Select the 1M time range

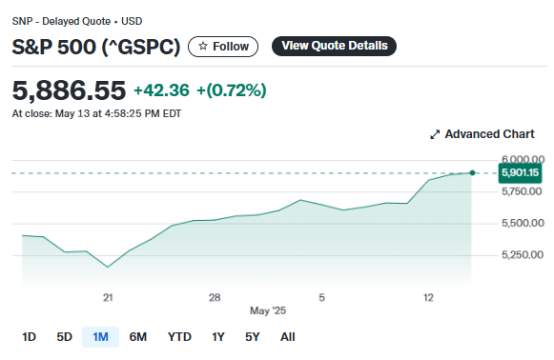coord(101,337)
